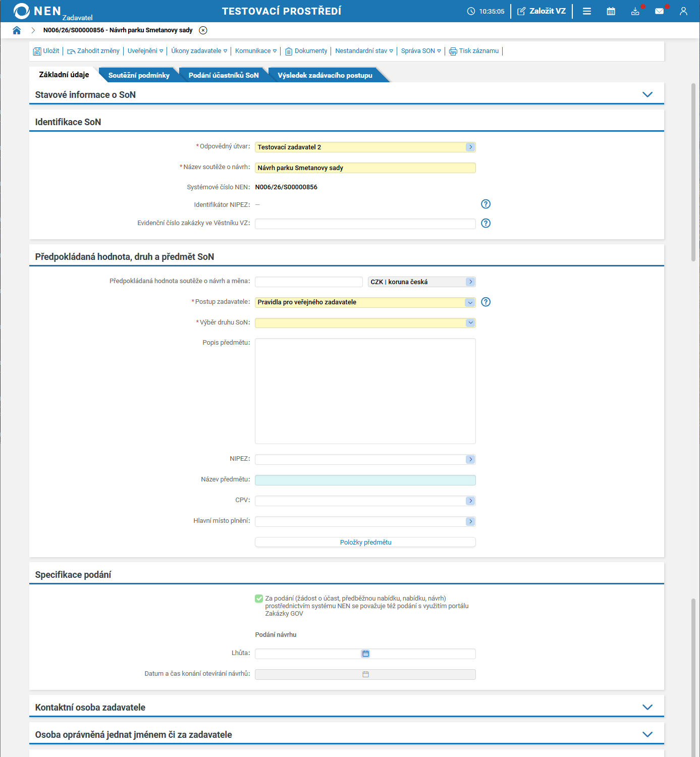Open currency lookup for CZK koruna česká
Screen dimensions: 700x757
[470, 282]
